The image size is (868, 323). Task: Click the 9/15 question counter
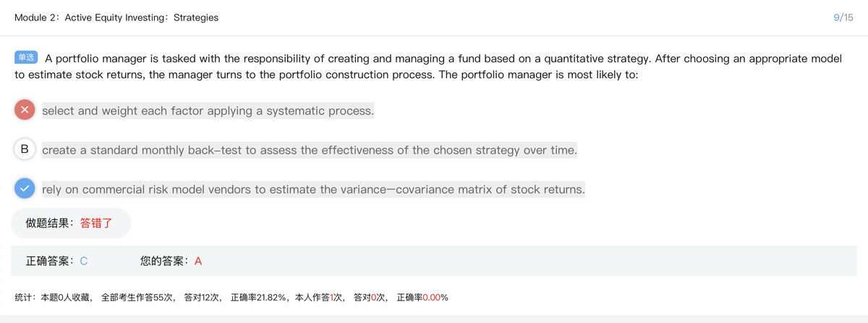point(843,17)
